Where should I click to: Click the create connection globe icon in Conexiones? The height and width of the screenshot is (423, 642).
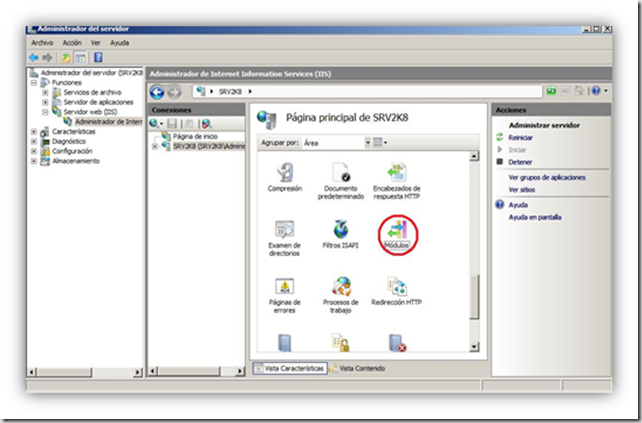pyautogui.click(x=154, y=123)
